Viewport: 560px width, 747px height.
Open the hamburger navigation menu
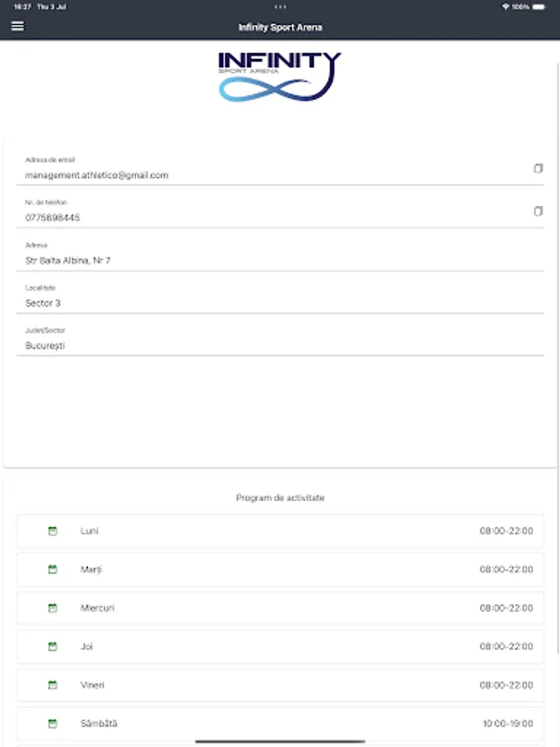17,26
